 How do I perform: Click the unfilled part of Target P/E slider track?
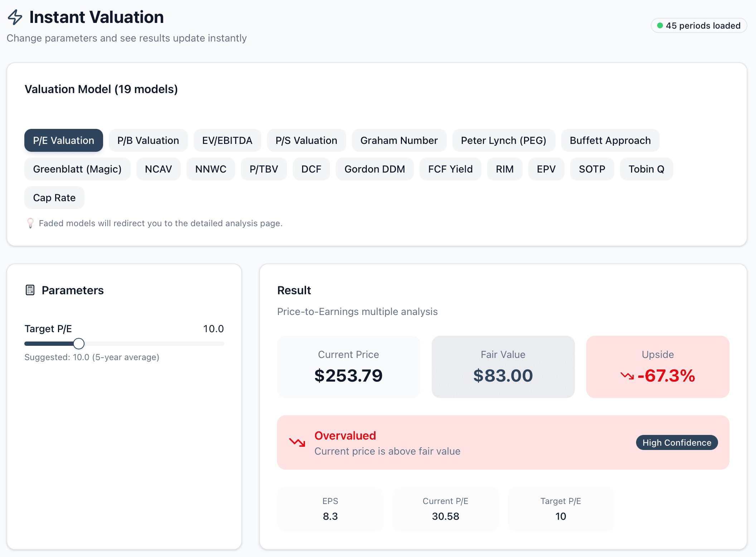pos(154,344)
